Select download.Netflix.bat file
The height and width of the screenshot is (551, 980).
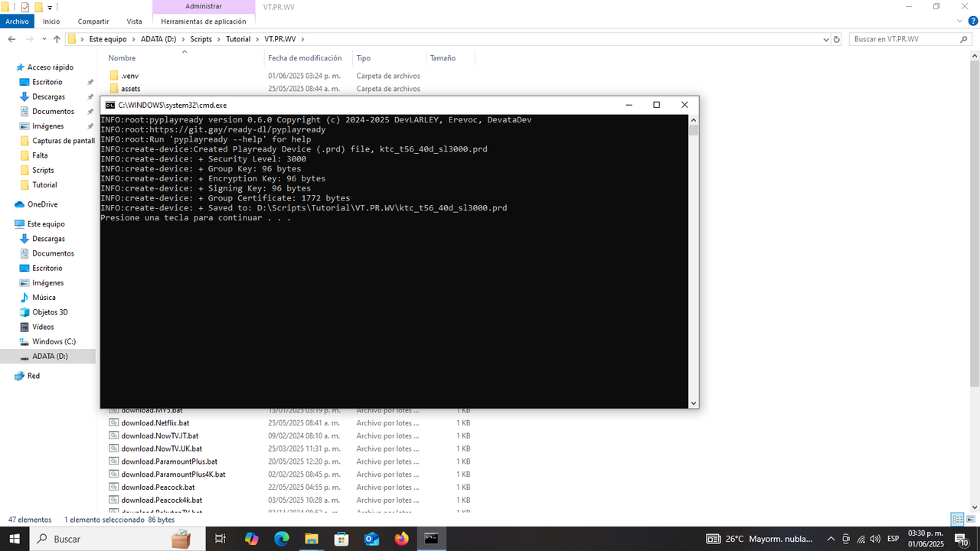point(155,422)
